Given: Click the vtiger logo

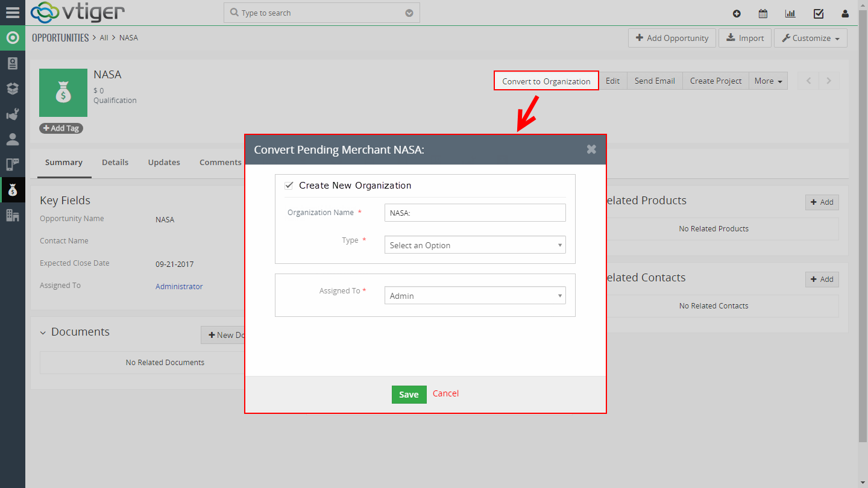Looking at the screenshot, I should (x=78, y=12).
